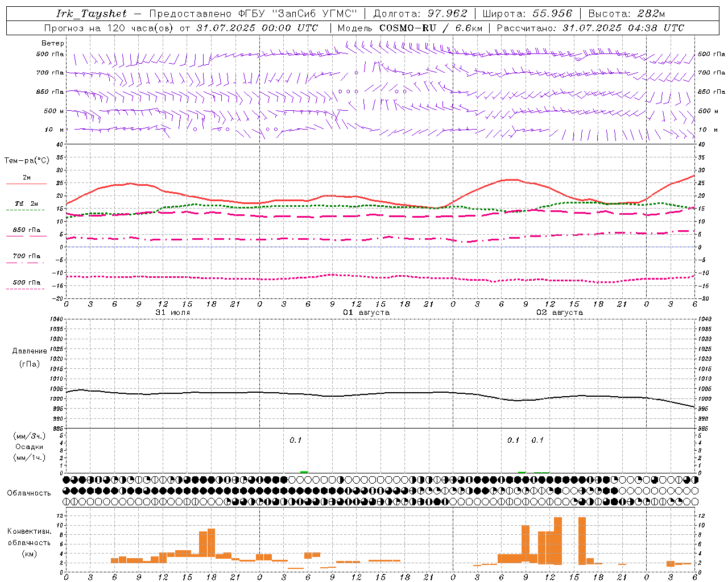
Task: Click the Td 2м dew point legend entry
Action: click(27, 203)
